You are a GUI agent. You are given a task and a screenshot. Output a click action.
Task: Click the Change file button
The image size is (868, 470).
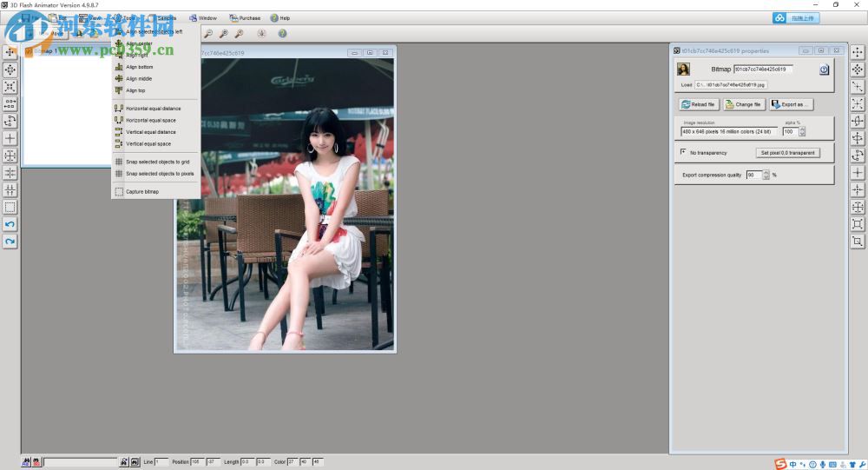click(744, 104)
